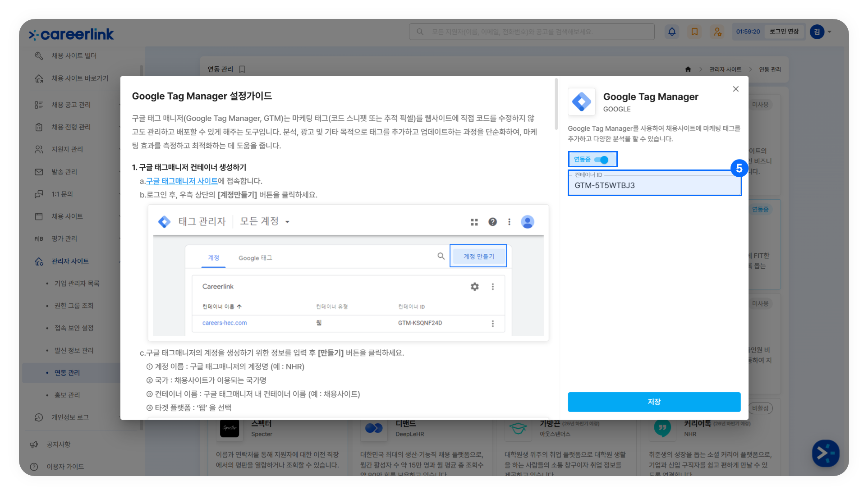The image size is (868, 495).
Task: Click the user star icon in header
Action: pos(717,32)
